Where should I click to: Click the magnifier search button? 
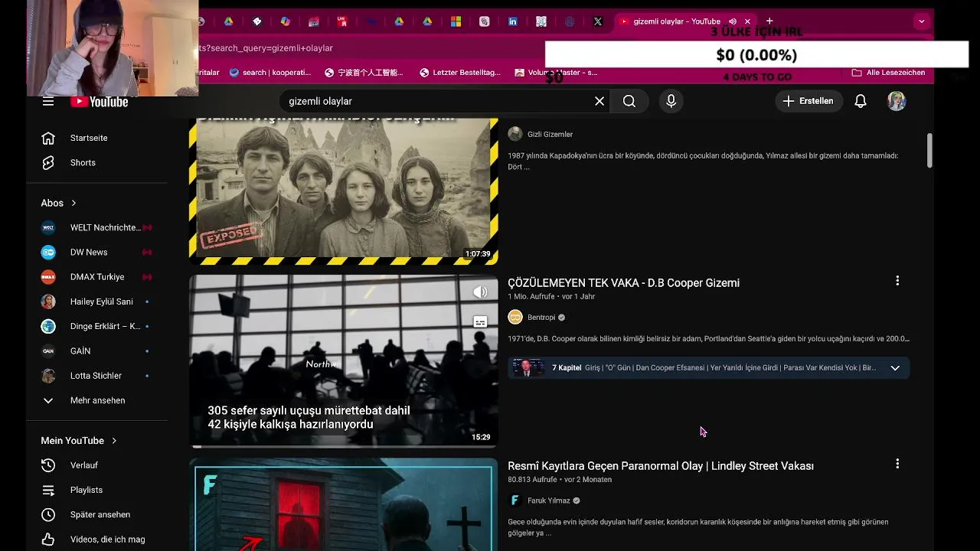coord(629,101)
